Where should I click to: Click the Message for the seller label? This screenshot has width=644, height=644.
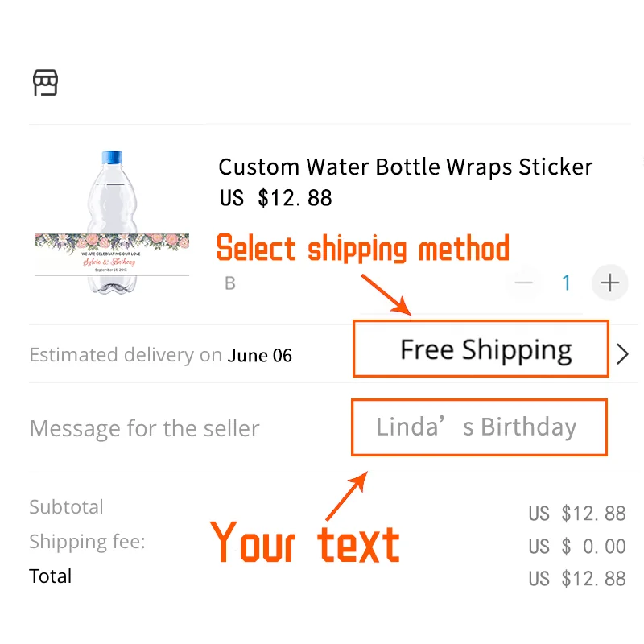click(144, 428)
